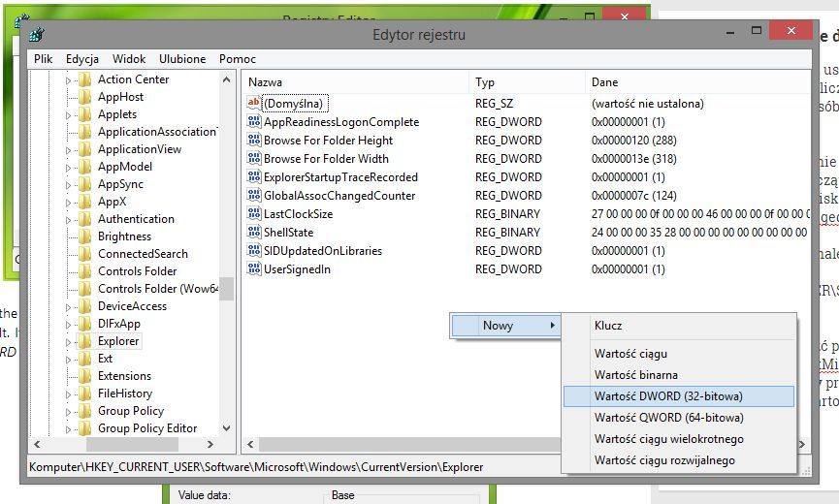This screenshot has width=839, height=504.
Task: Click the GlobalAssocChangedCounter value icon
Action: click(x=253, y=195)
